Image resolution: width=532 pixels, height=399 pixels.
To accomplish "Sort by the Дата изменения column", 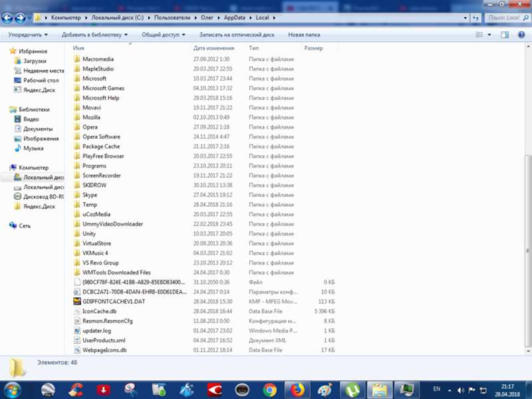I will click(214, 49).
